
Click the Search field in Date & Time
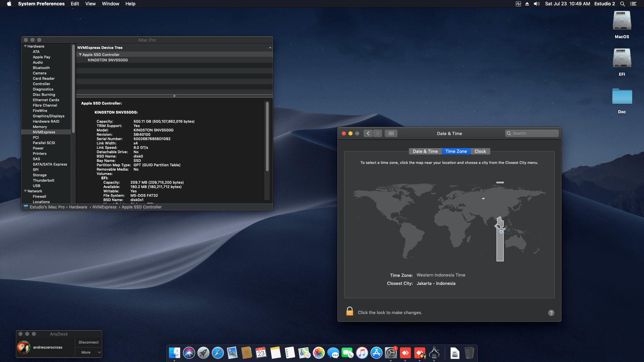(x=532, y=133)
